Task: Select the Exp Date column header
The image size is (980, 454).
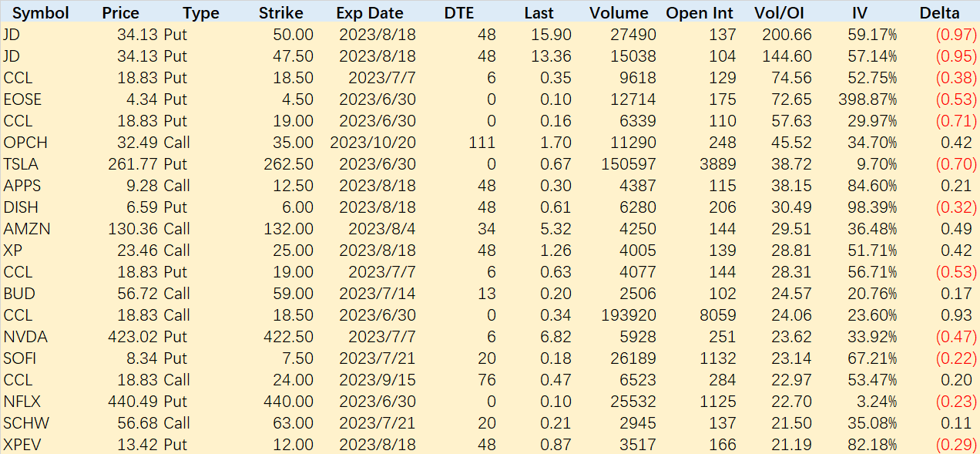Action: 370,13
